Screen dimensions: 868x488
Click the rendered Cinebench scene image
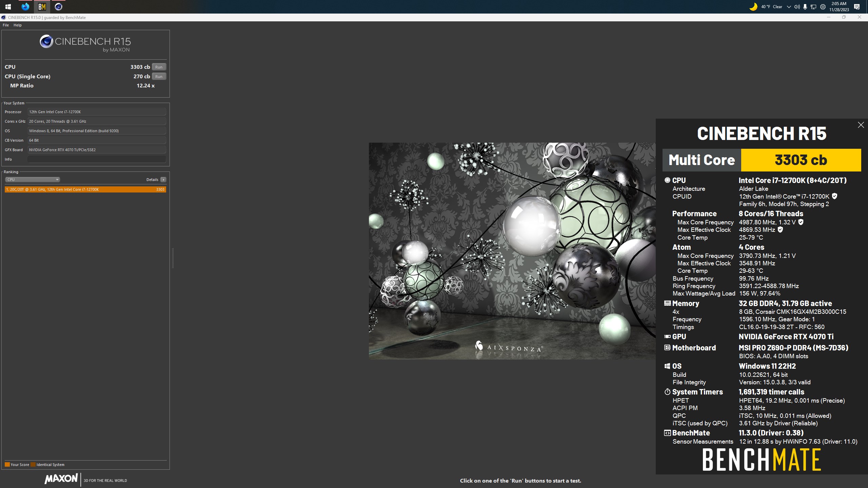coord(512,251)
